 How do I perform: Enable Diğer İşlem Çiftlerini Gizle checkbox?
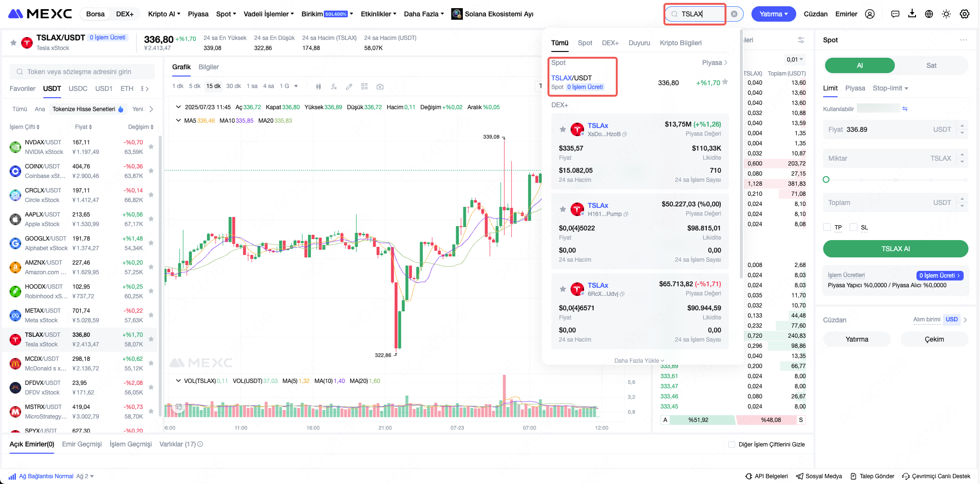click(x=732, y=445)
